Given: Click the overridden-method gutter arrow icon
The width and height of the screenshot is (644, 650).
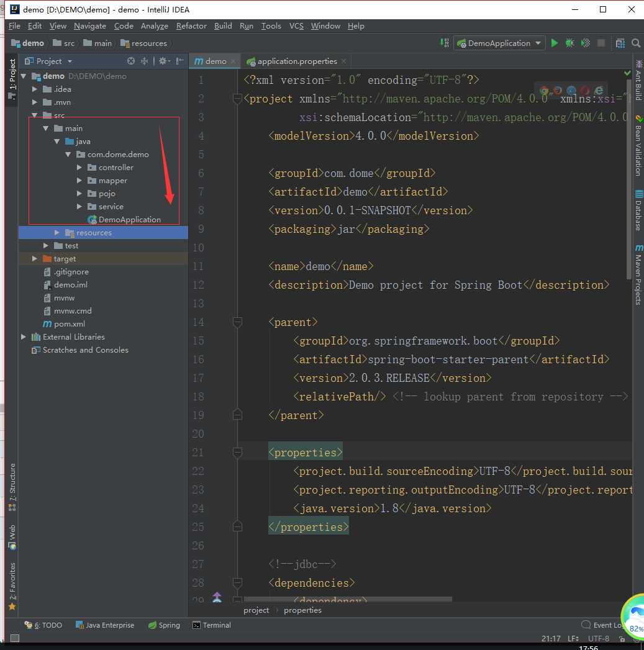Looking at the screenshot, I should [217, 597].
